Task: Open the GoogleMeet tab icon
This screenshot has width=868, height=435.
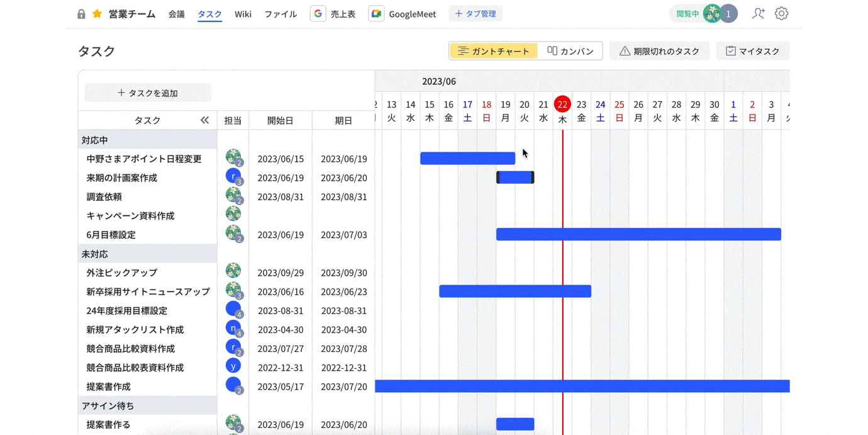Action: (x=376, y=14)
